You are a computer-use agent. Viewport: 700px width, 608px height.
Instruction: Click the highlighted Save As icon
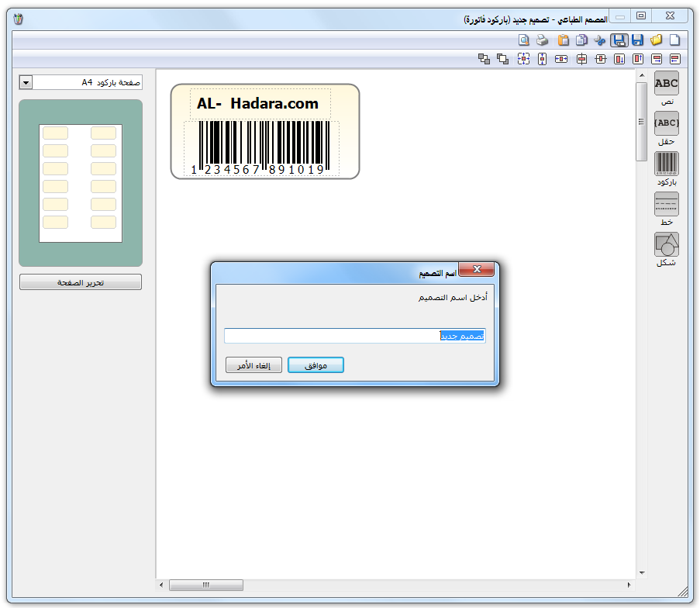[619, 40]
